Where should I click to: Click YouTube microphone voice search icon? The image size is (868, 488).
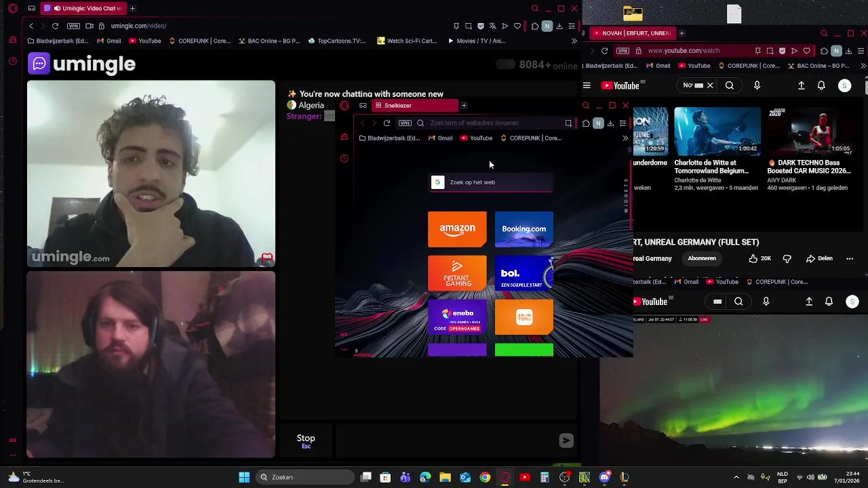757,85
